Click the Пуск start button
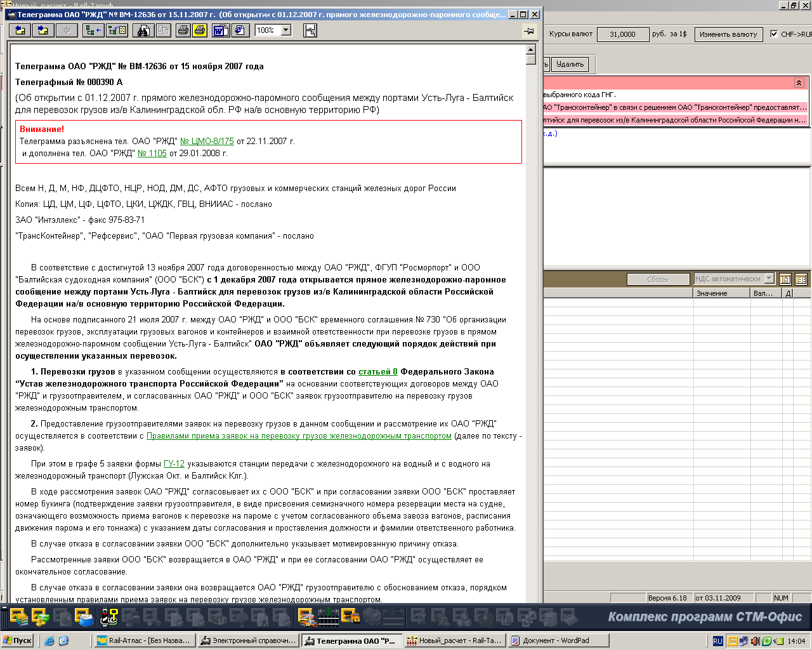Viewport: 812px width, 650px height. tap(18, 640)
